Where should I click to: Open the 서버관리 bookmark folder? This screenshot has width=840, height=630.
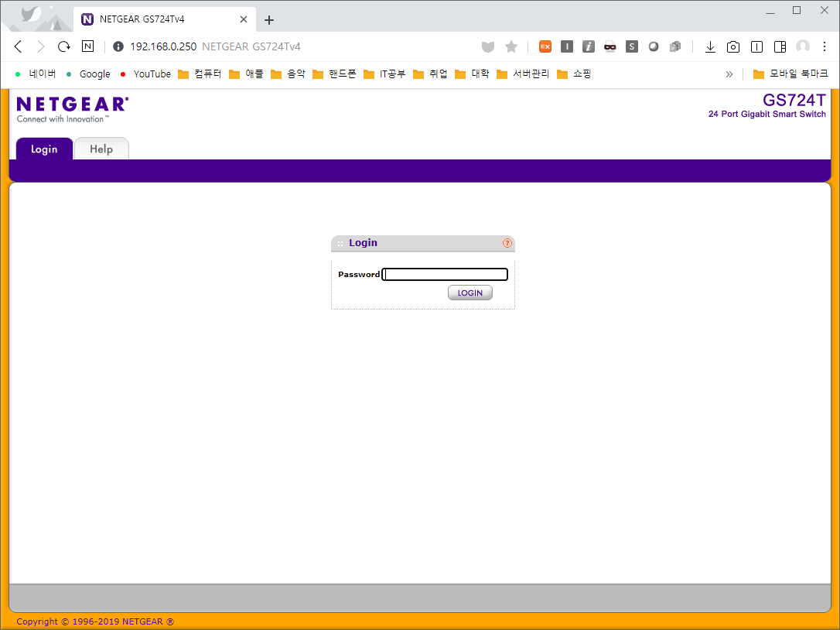tap(524, 74)
